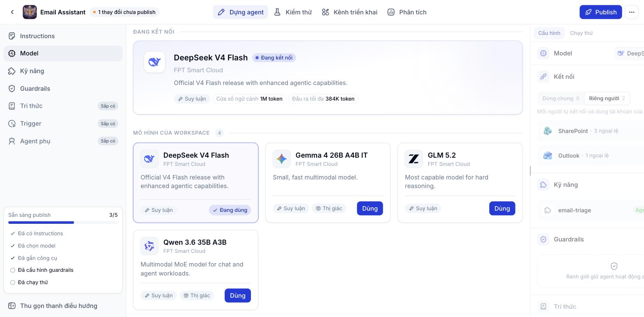Select the DeepSeek V4 Flash workspace card
The image size is (644, 317).
click(196, 183)
